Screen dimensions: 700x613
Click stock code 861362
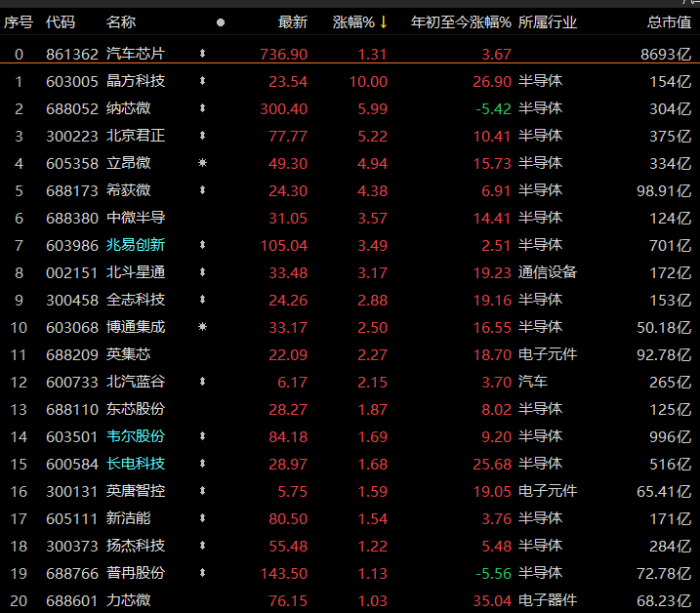point(72,54)
